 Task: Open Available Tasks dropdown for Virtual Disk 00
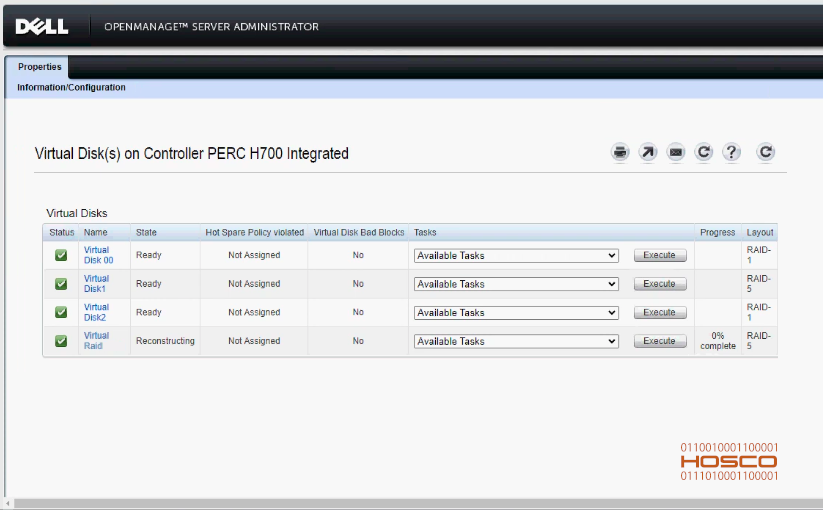tap(516, 256)
